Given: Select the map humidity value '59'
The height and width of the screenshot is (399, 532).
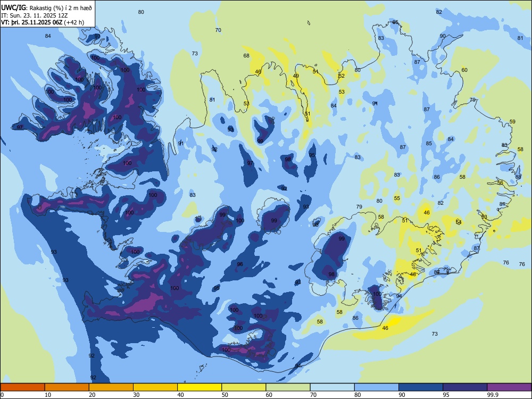Looking at the screenshot, I should pyautogui.click(x=512, y=121).
